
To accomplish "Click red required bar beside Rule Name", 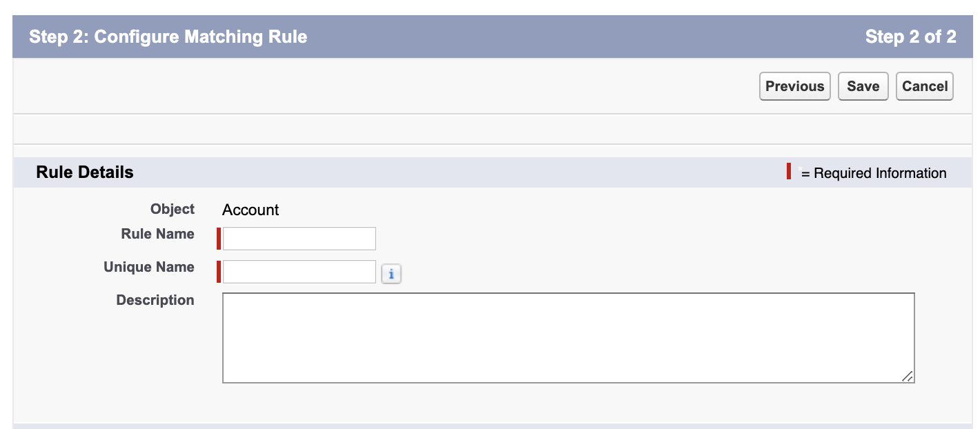I will coord(219,238).
